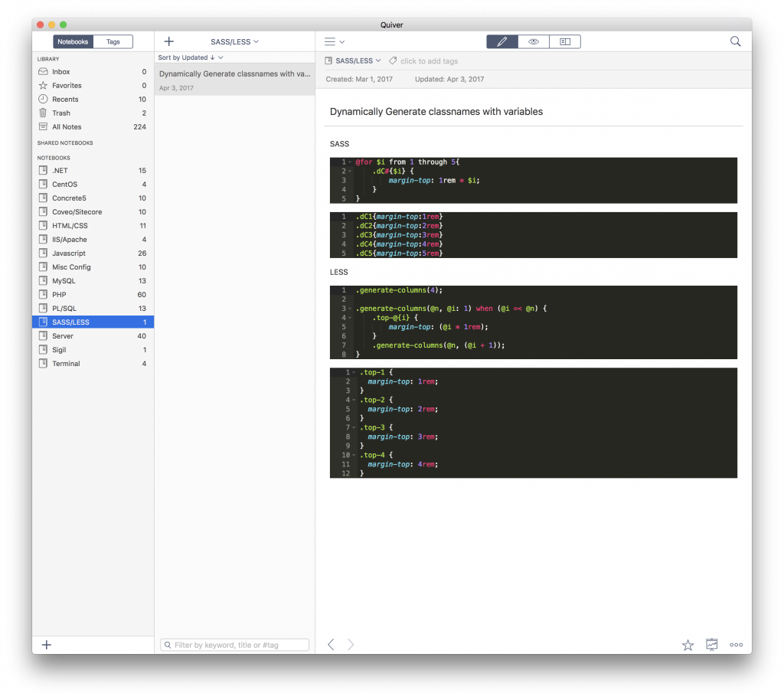Add new note with plus icon
This screenshot has width=784, height=700.
coord(169,41)
